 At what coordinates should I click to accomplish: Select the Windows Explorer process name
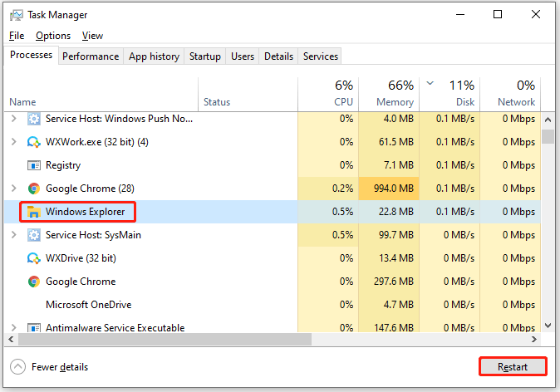[x=85, y=212]
